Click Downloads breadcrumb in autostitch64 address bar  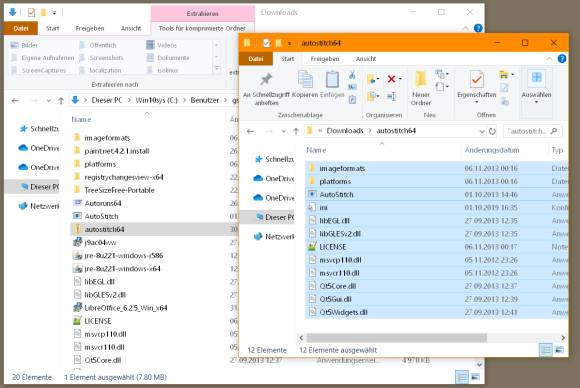345,131
